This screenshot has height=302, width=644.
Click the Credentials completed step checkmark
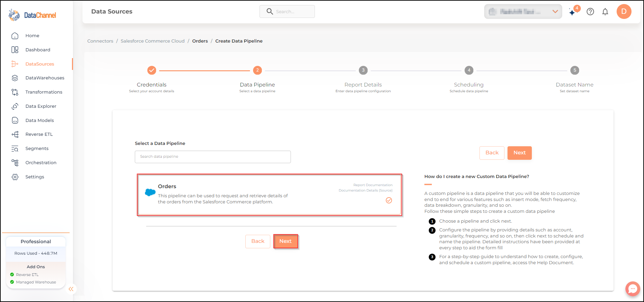(152, 70)
